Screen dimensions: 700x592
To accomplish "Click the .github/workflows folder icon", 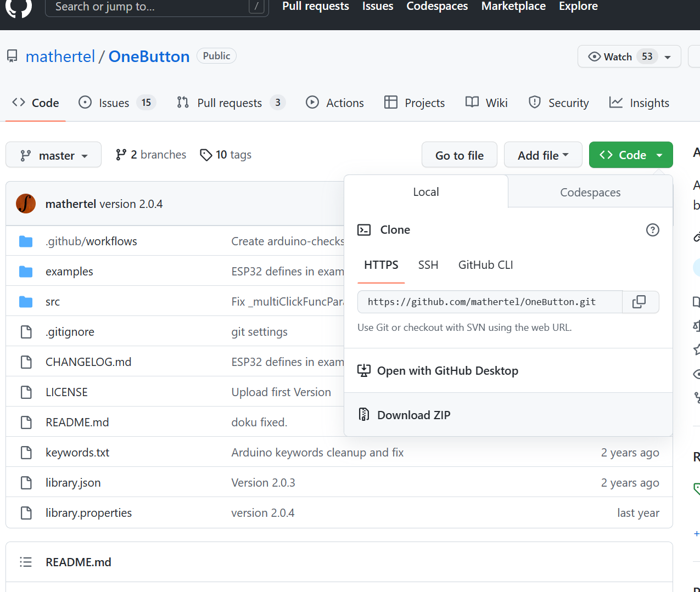I will coord(26,241).
